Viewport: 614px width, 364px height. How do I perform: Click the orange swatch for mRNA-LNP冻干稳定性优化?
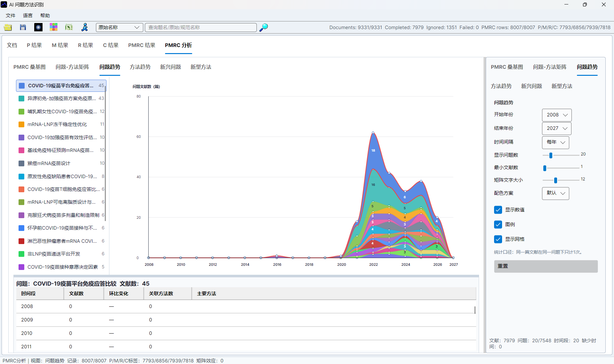click(21, 124)
